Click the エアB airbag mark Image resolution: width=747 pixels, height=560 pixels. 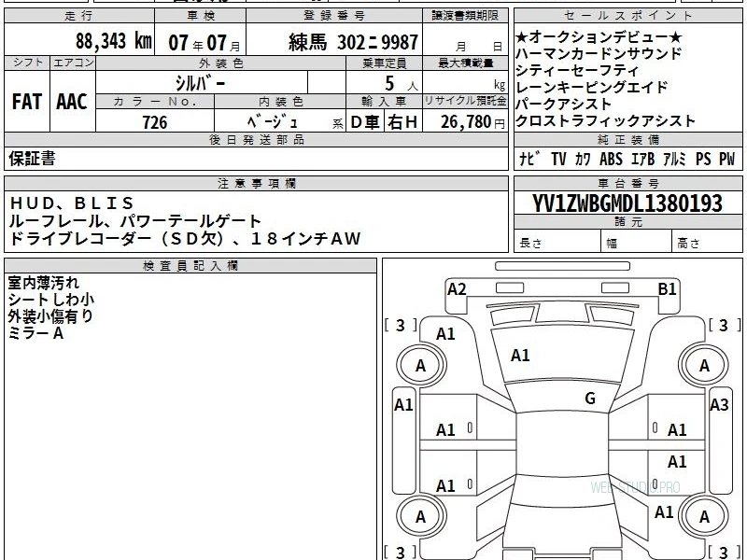point(642,159)
